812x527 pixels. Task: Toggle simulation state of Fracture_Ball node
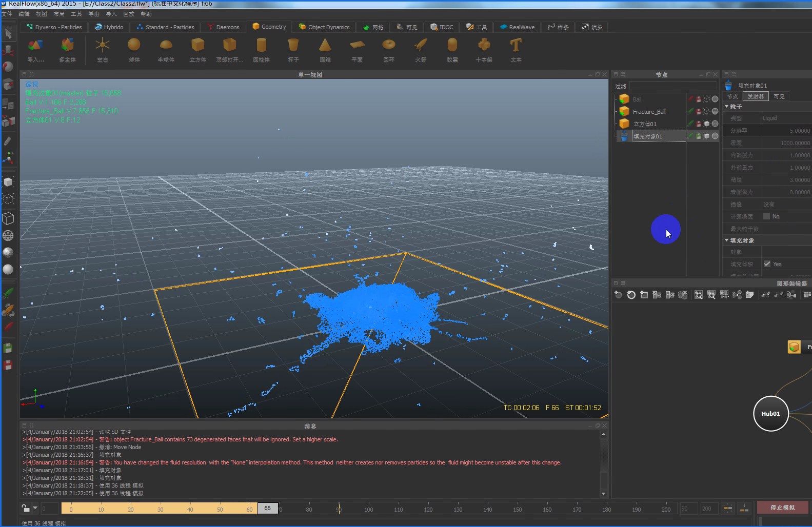click(x=691, y=111)
